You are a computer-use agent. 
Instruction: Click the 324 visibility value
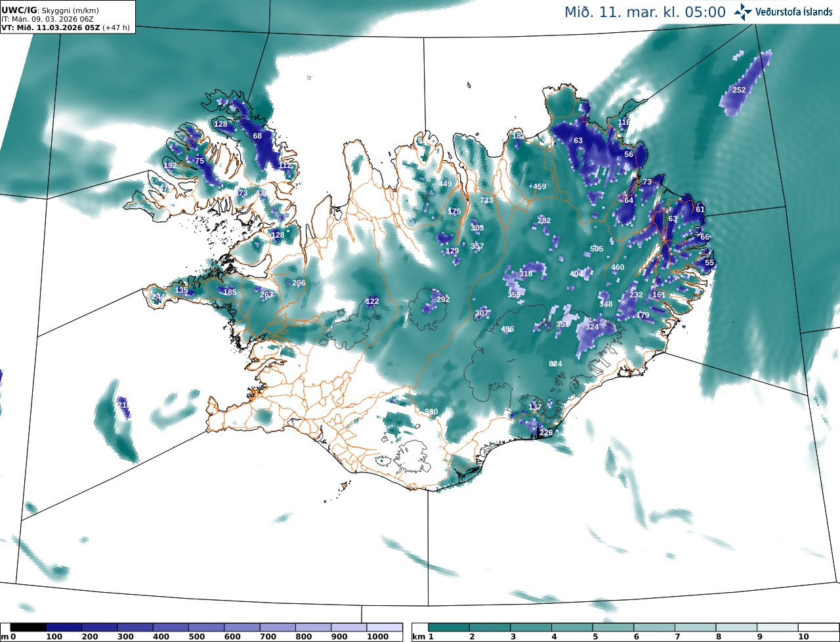click(592, 326)
